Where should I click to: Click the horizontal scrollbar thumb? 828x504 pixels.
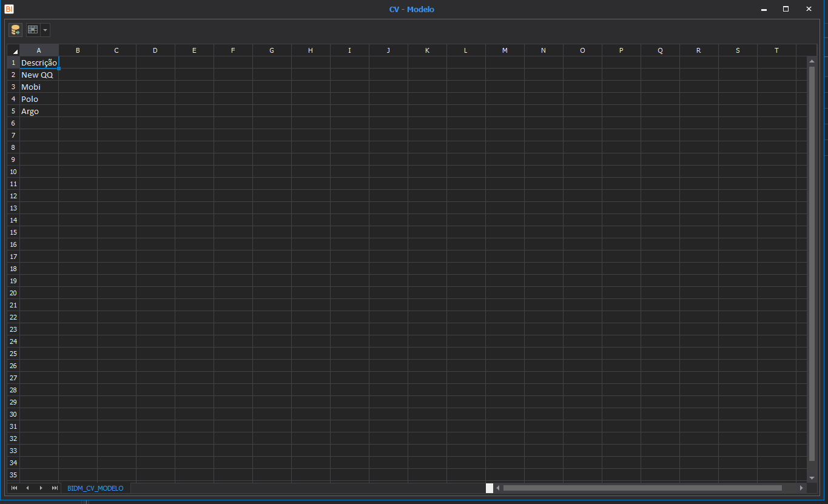click(x=642, y=488)
